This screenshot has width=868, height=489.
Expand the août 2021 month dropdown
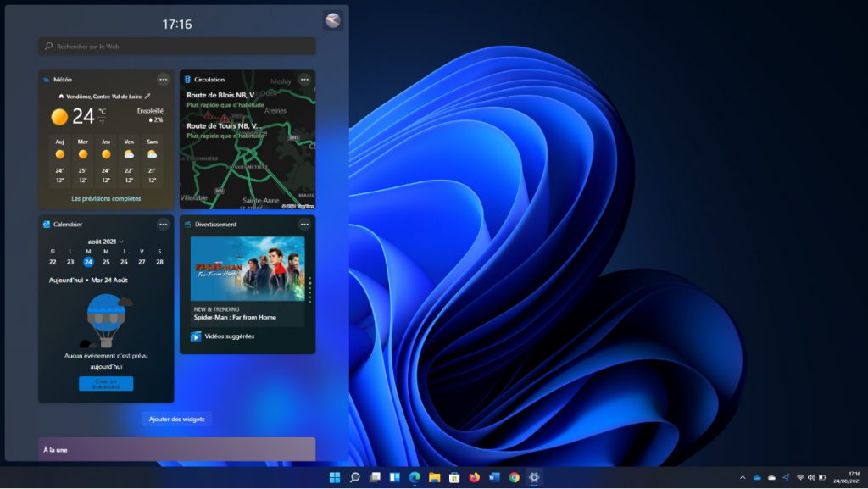click(x=106, y=242)
